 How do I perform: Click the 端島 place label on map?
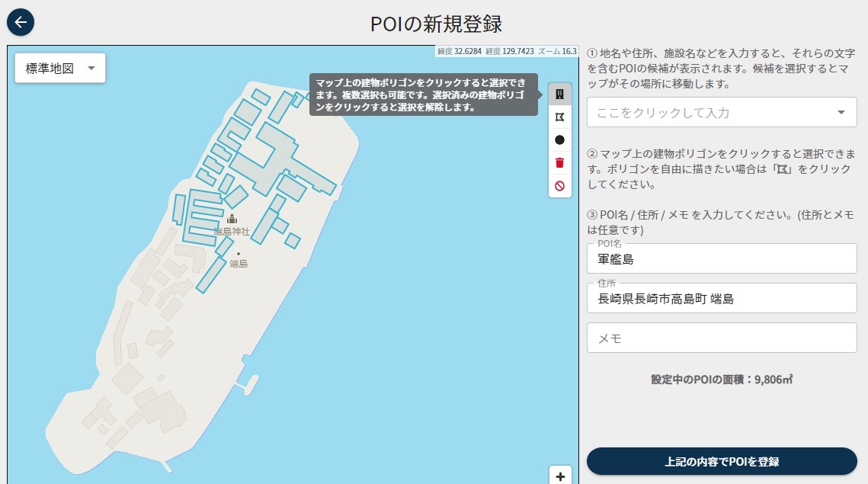239,264
